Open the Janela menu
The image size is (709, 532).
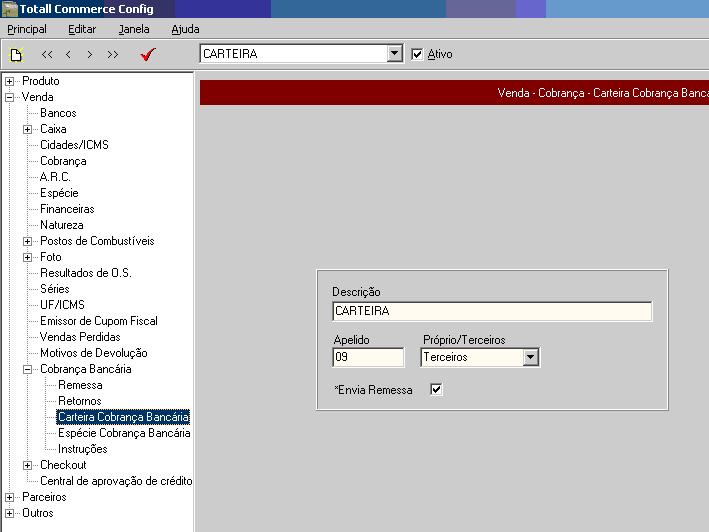point(134,30)
